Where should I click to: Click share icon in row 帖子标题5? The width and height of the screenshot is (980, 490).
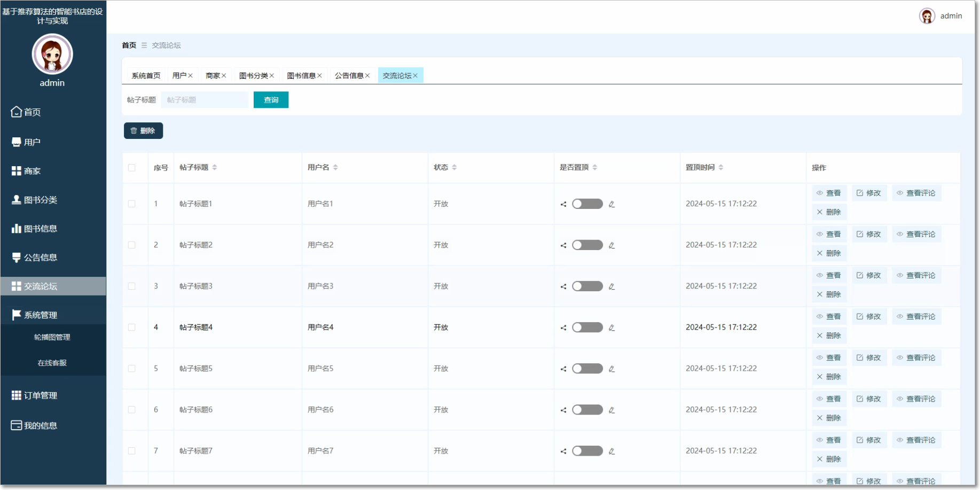coord(563,369)
